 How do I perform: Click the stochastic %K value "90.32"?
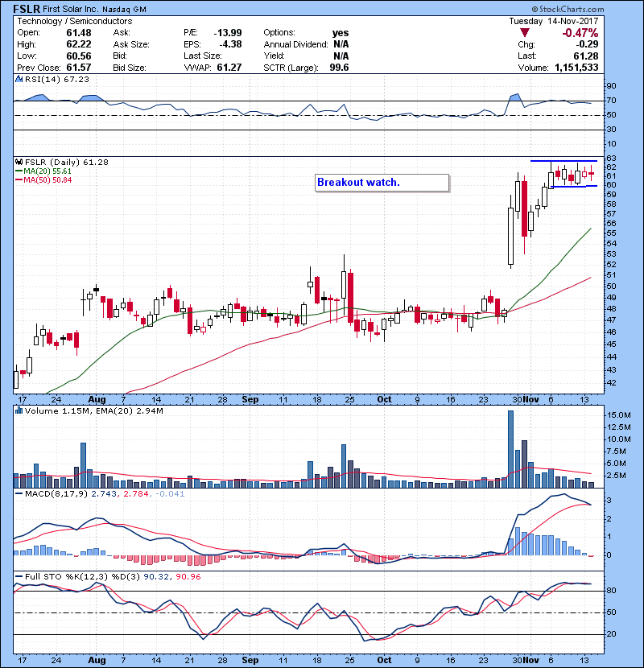tap(155, 576)
